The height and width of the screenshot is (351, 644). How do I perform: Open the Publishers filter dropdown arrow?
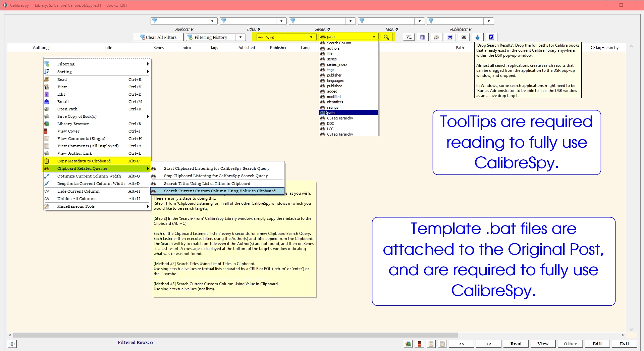[x=489, y=21]
